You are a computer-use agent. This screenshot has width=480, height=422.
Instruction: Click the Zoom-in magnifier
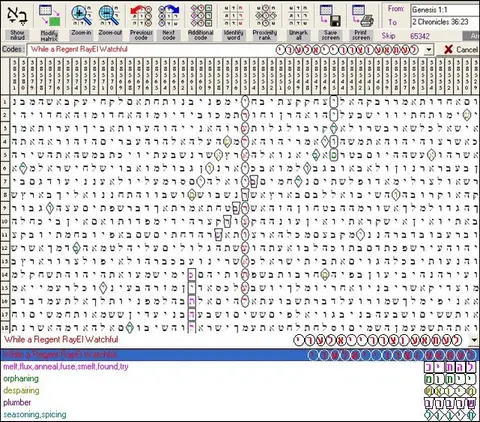[x=81, y=21]
